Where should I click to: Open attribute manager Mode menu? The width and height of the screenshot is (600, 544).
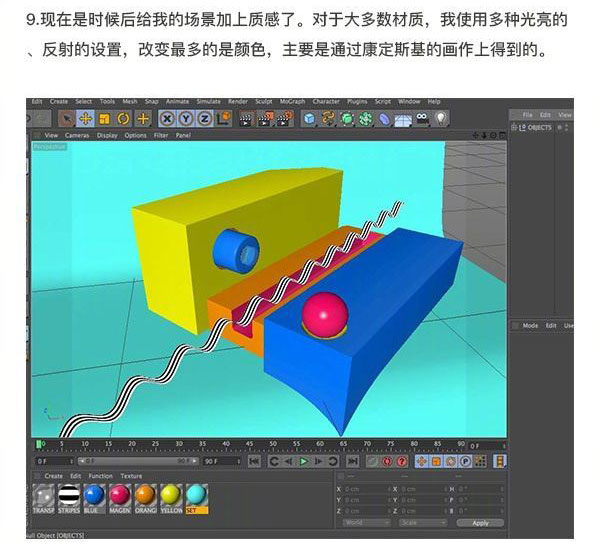(x=530, y=326)
